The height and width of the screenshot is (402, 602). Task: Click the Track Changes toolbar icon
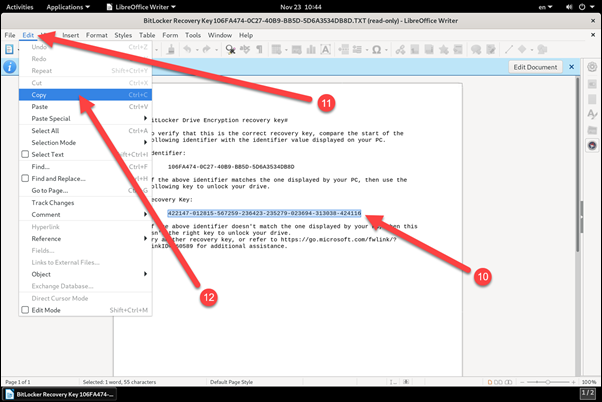pyautogui.click(x=491, y=50)
